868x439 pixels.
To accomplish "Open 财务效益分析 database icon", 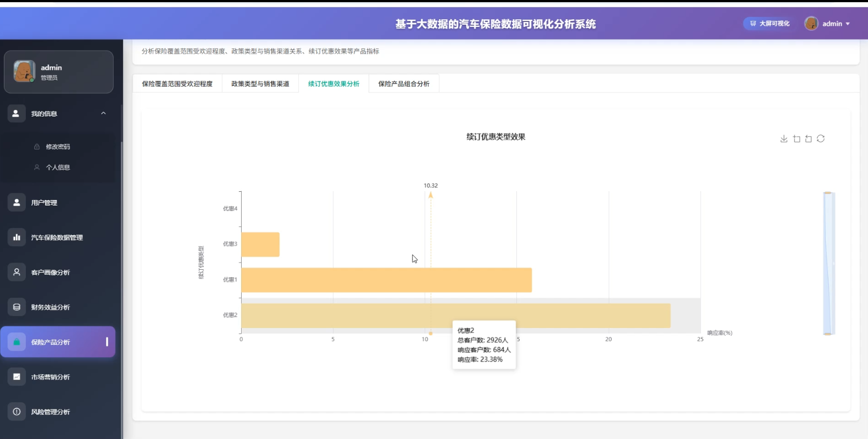I will pos(16,307).
